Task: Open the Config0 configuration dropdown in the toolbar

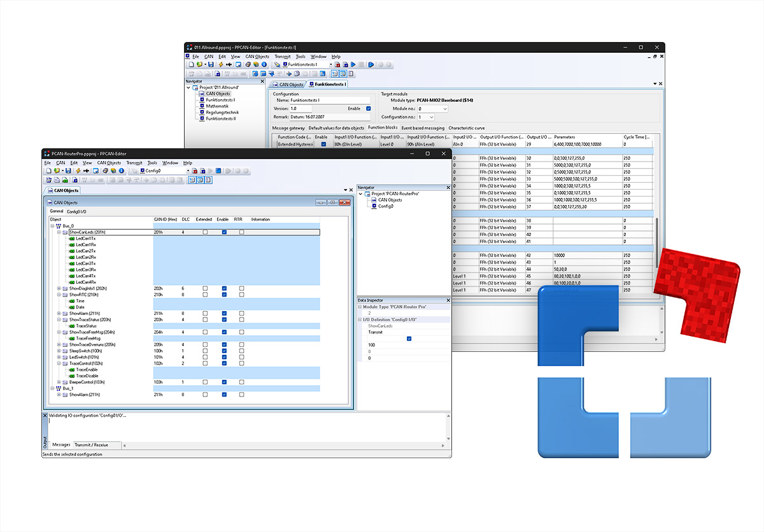Action: [x=187, y=171]
